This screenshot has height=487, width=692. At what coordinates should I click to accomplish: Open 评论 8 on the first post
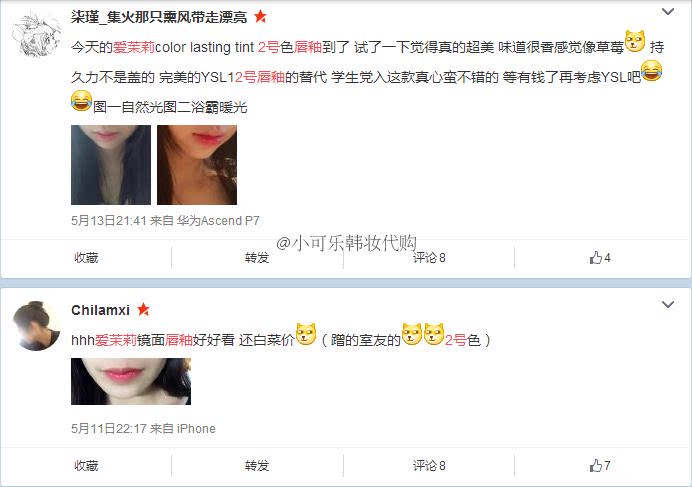click(x=429, y=257)
